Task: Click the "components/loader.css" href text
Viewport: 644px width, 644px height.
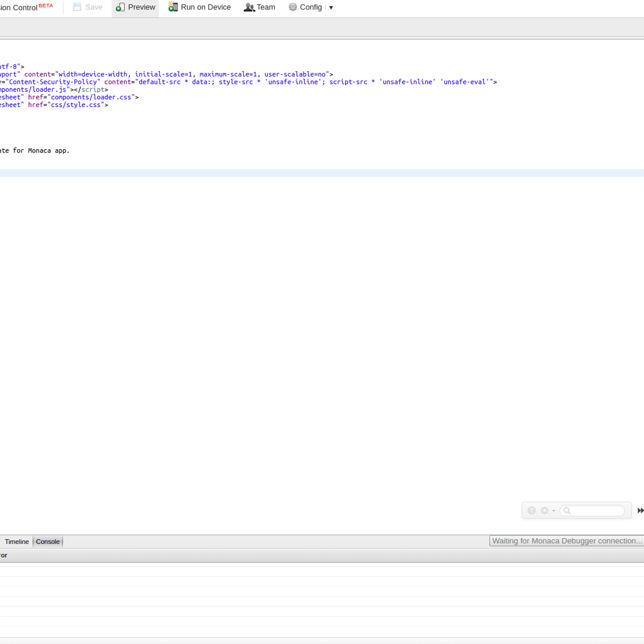Action: click(91, 97)
